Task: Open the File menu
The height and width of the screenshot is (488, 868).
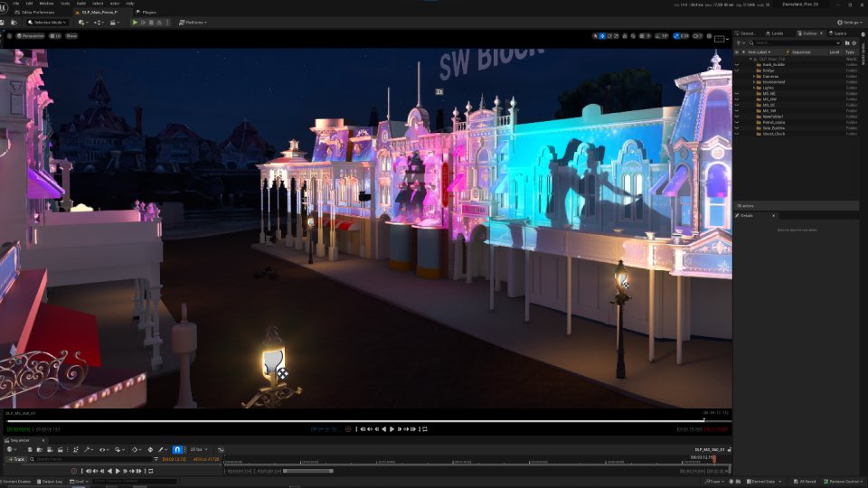Action: tap(16, 4)
